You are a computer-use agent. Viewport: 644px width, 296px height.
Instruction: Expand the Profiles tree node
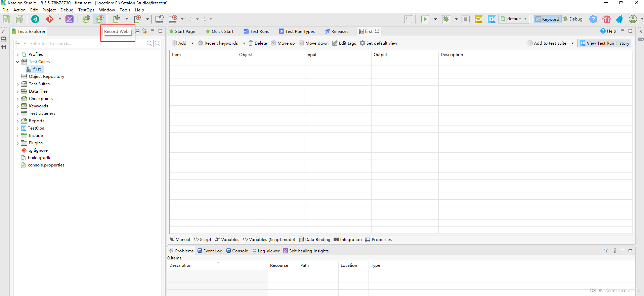18,54
